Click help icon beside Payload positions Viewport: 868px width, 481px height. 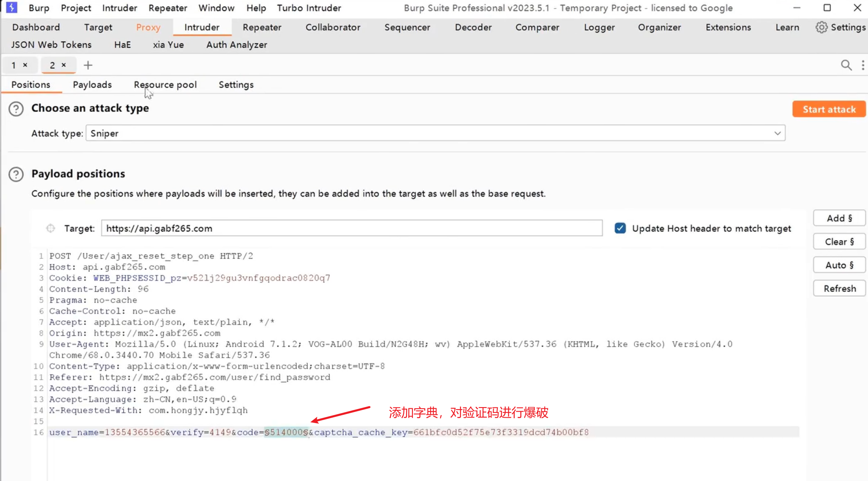point(16,174)
